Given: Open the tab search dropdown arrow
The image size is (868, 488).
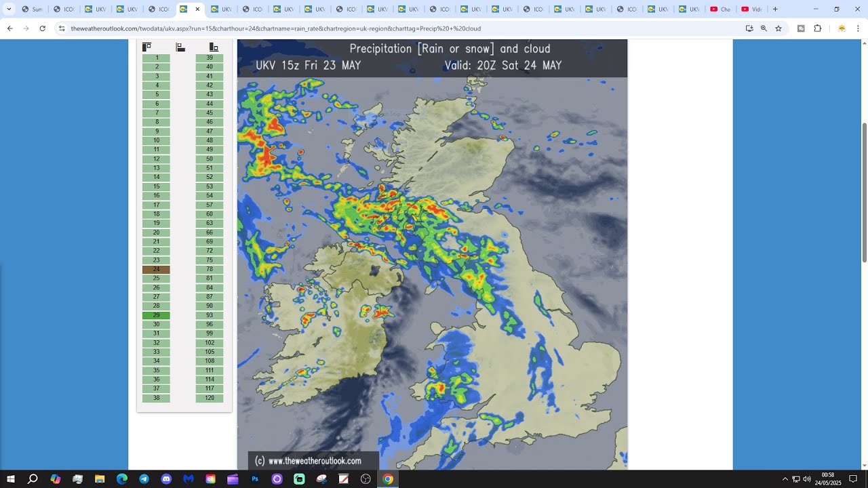Looking at the screenshot, I should [x=9, y=9].
